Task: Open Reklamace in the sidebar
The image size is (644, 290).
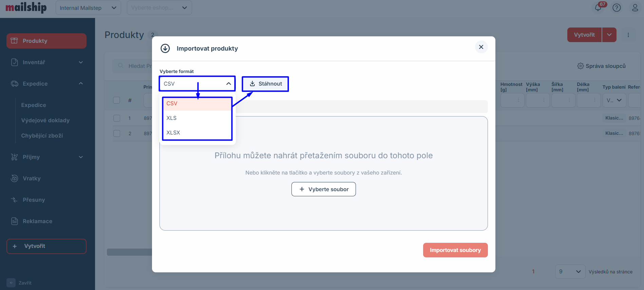Action: coord(37,221)
